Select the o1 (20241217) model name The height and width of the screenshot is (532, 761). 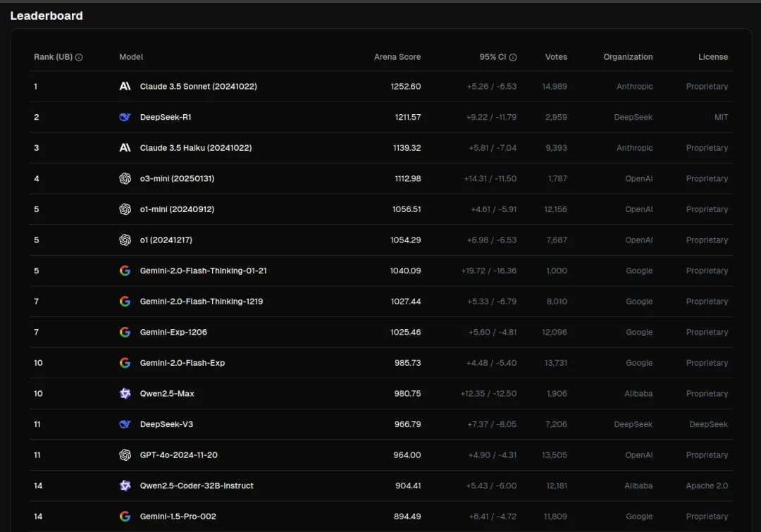(x=166, y=240)
